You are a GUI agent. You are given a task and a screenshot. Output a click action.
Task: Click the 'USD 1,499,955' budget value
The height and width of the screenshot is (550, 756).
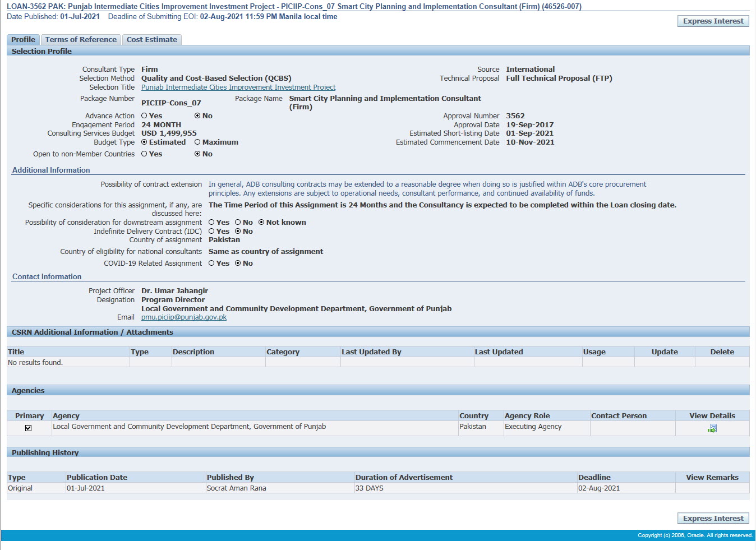(169, 133)
